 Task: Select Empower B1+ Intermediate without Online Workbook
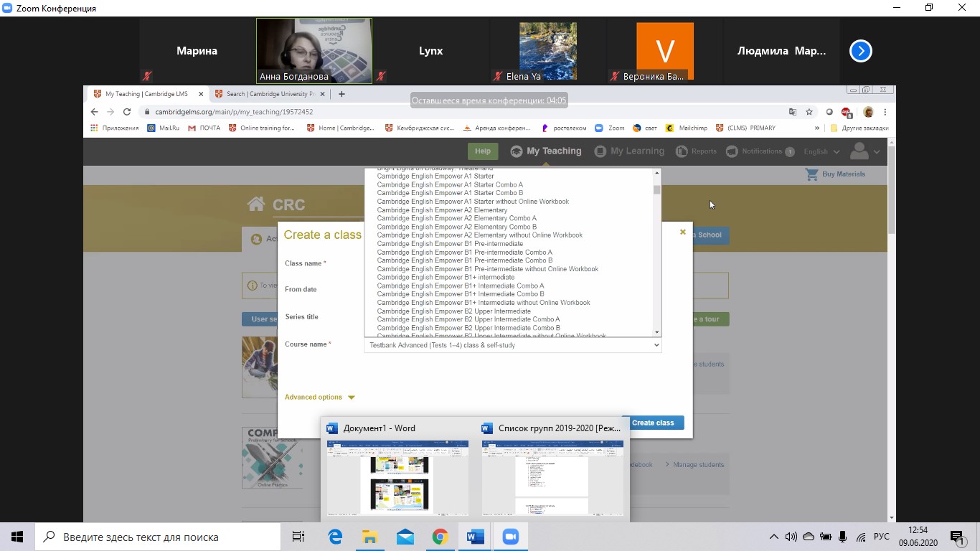pyautogui.click(x=484, y=303)
